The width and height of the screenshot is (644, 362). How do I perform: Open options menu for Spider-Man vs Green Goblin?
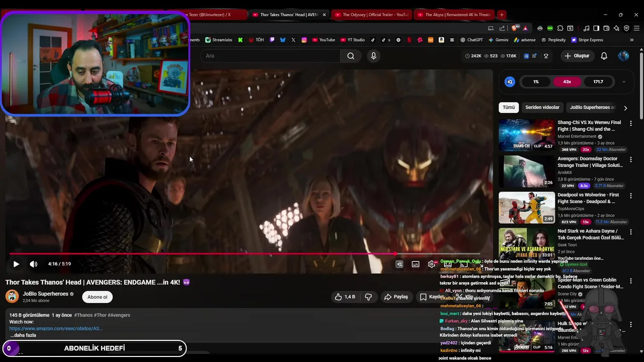click(x=630, y=281)
